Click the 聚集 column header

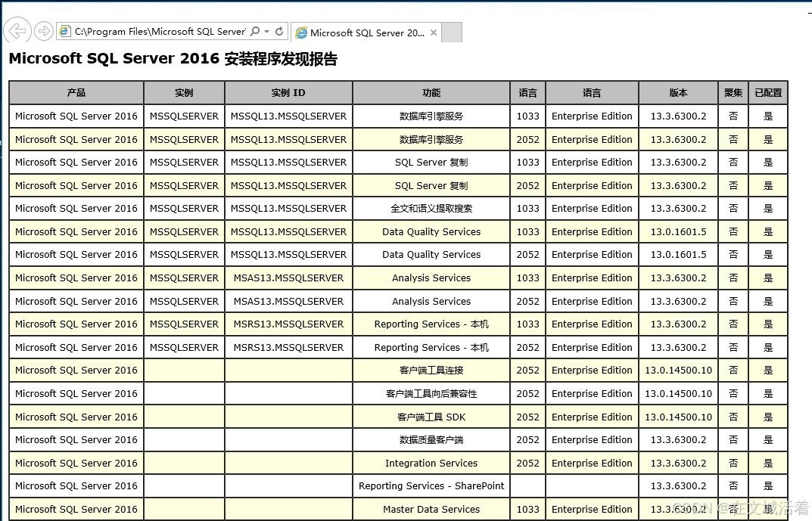tap(733, 92)
